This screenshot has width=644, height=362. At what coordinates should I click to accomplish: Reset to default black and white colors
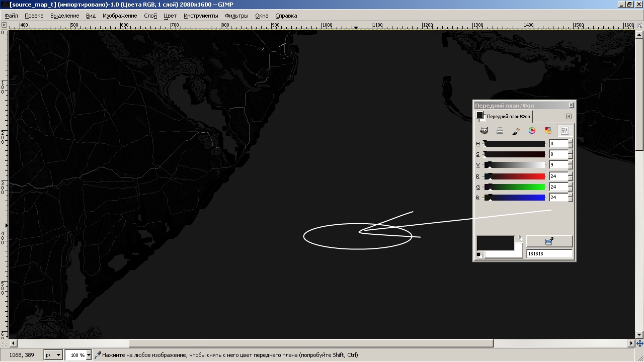479,255
